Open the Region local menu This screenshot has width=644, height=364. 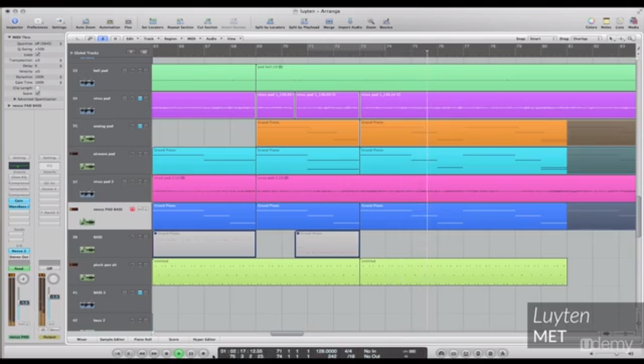[x=171, y=38]
